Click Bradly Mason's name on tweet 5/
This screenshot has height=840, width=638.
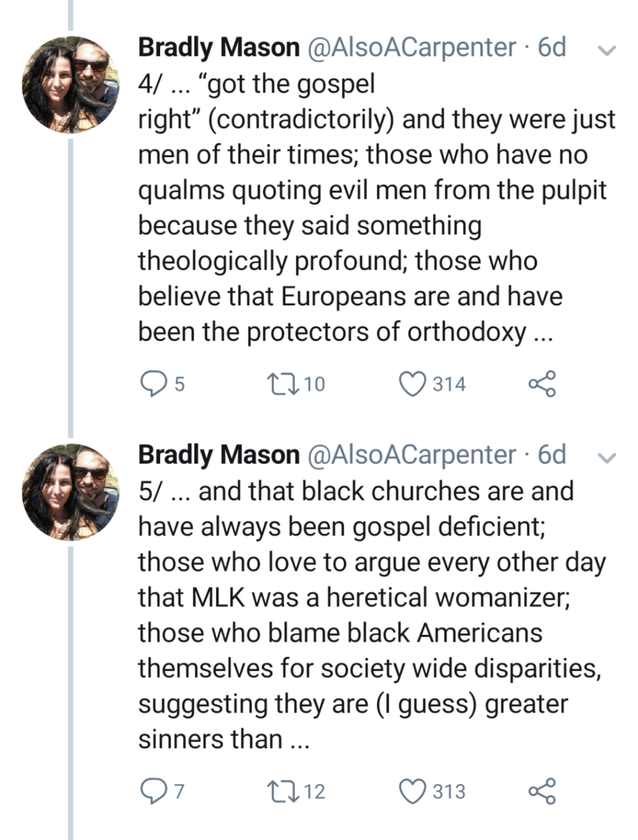pos(219,455)
